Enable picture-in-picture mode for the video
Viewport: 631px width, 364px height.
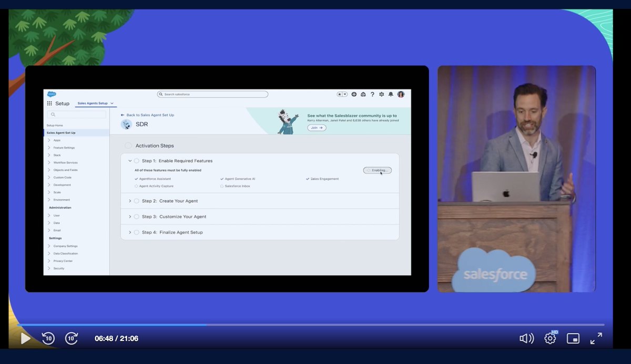pyautogui.click(x=573, y=338)
